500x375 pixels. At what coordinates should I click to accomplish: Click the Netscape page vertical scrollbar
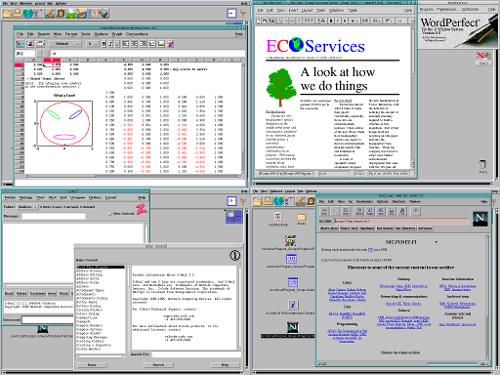coord(488,297)
